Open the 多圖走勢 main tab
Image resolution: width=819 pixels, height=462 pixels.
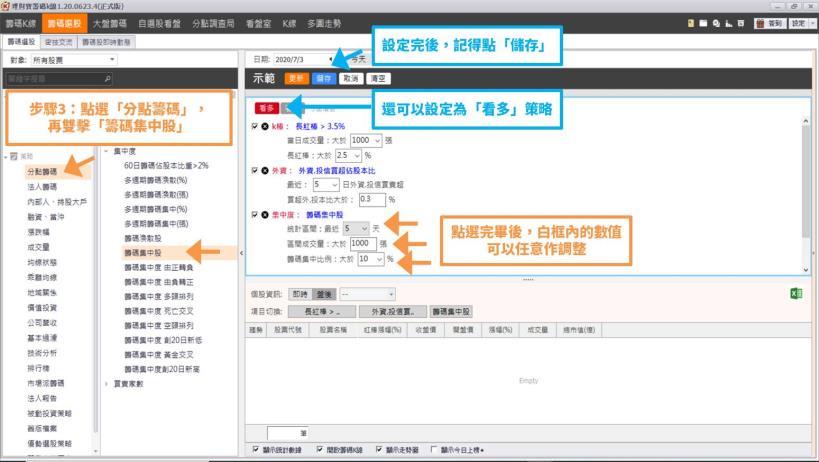[x=324, y=23]
